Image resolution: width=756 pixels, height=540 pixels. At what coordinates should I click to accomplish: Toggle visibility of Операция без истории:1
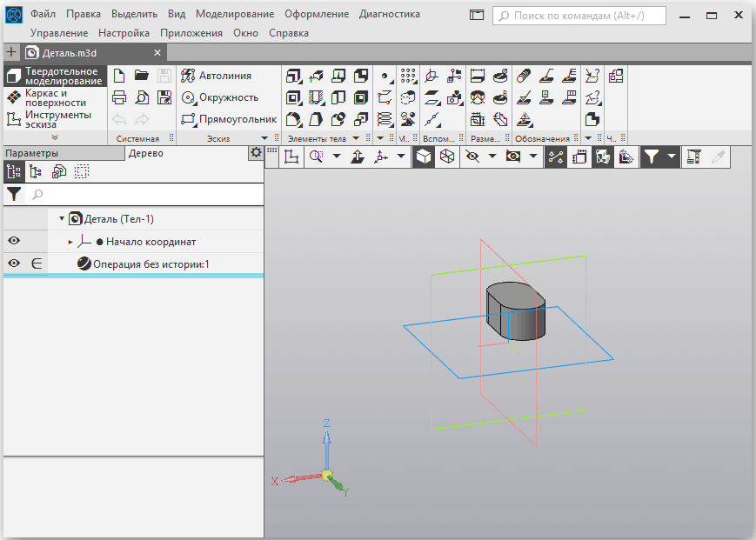click(14, 263)
